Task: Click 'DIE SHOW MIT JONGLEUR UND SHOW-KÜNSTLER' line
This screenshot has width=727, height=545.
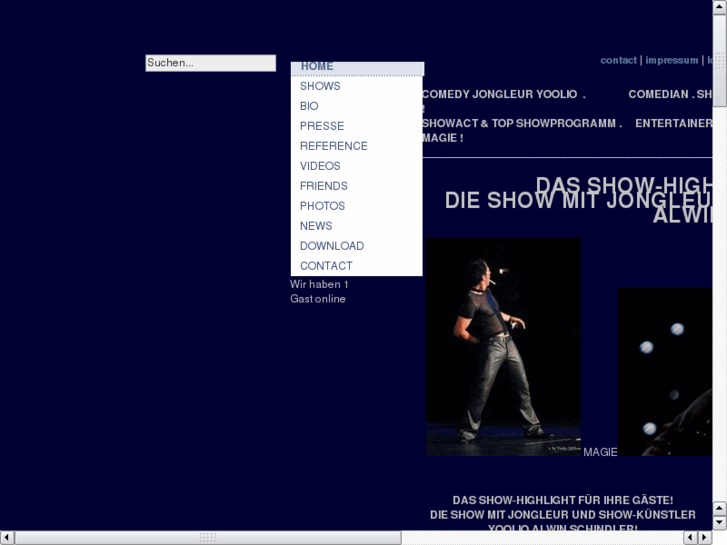Action: (562, 515)
